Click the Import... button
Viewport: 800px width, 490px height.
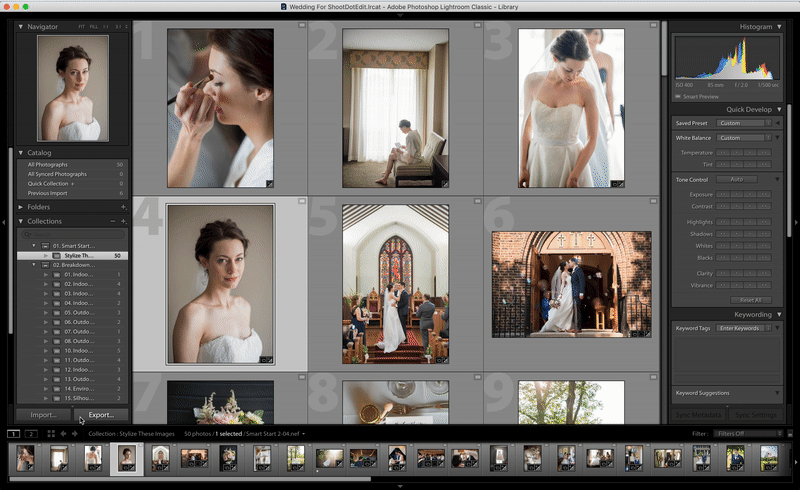click(x=43, y=415)
